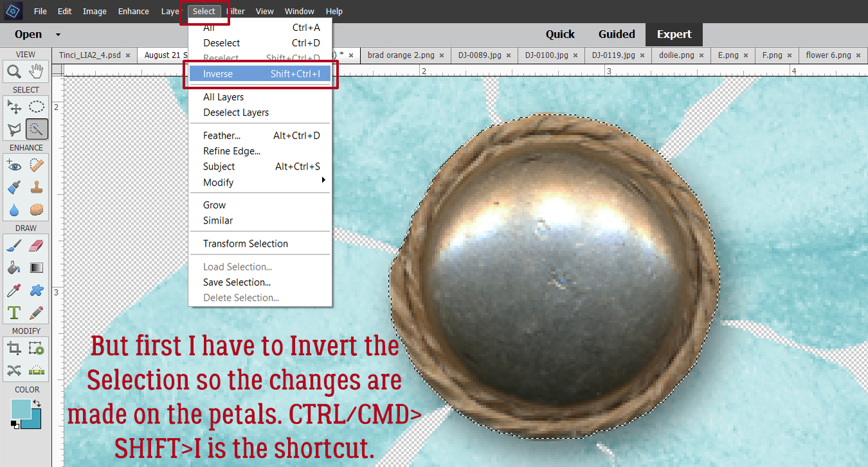Expand the Open button dropdown arrow
The width and height of the screenshot is (868, 467).
[58, 35]
